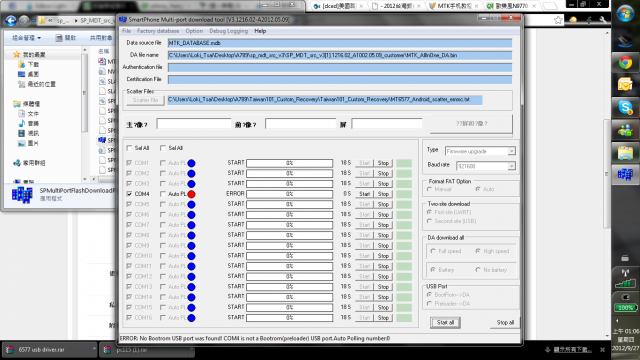Select Preloader->DA USB port option
Viewport: 640px width, 360px height.
pyautogui.click(x=429, y=304)
